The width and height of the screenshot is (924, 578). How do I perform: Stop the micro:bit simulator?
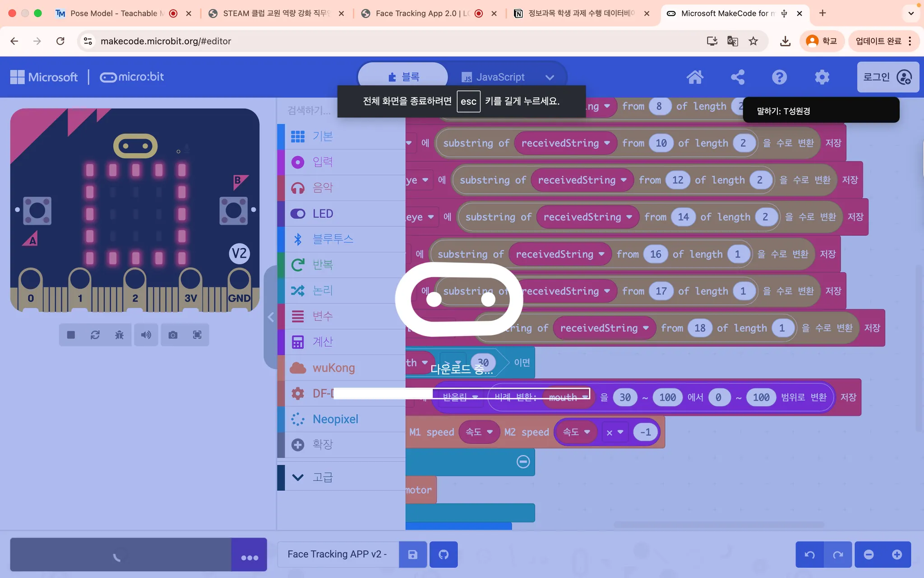click(71, 335)
